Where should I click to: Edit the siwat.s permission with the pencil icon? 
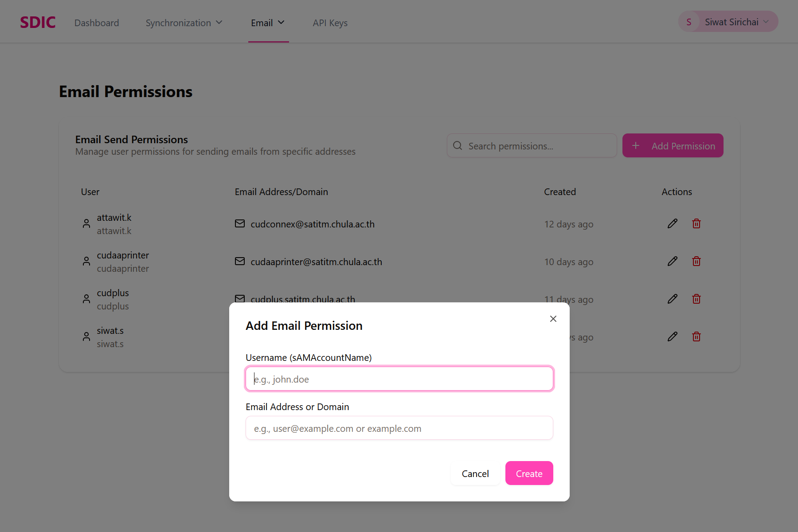(x=673, y=336)
